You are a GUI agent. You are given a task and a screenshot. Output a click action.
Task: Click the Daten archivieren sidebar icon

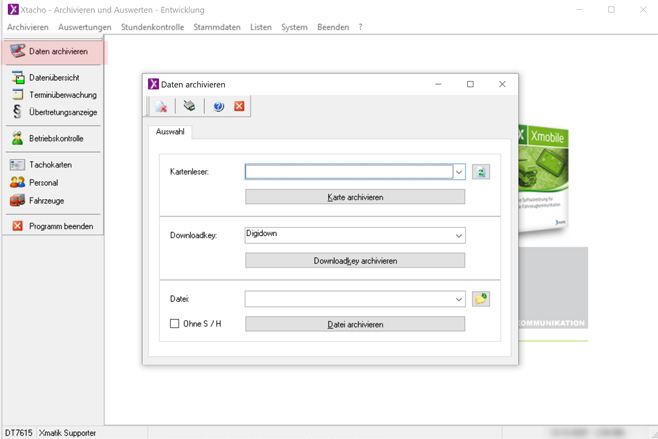tap(18, 51)
